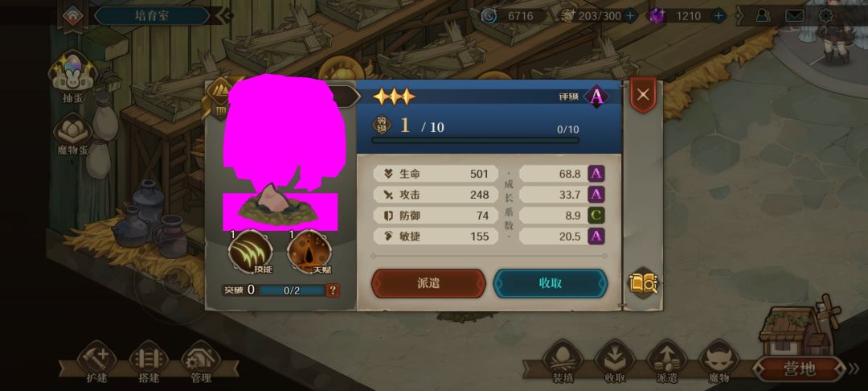868x391 pixels.
Task: Tap the 天赋 talent icon
Action: pos(309,252)
